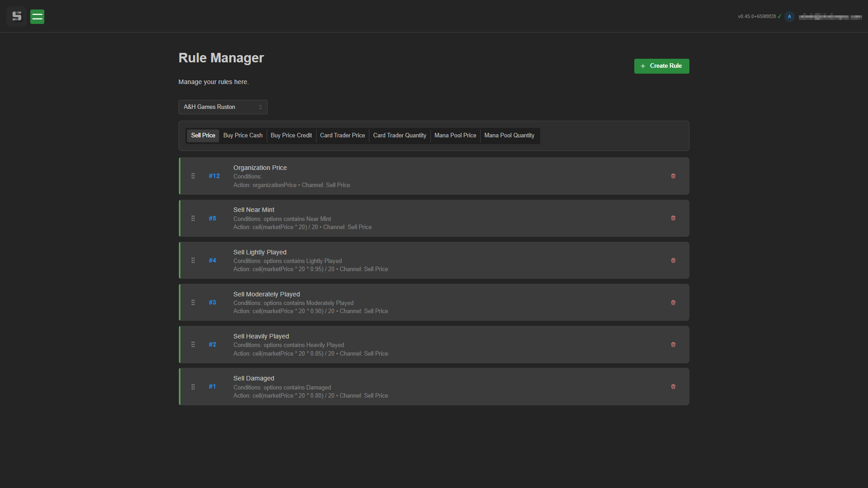Click the user avatar icon
The height and width of the screenshot is (488, 868).
(x=789, y=17)
